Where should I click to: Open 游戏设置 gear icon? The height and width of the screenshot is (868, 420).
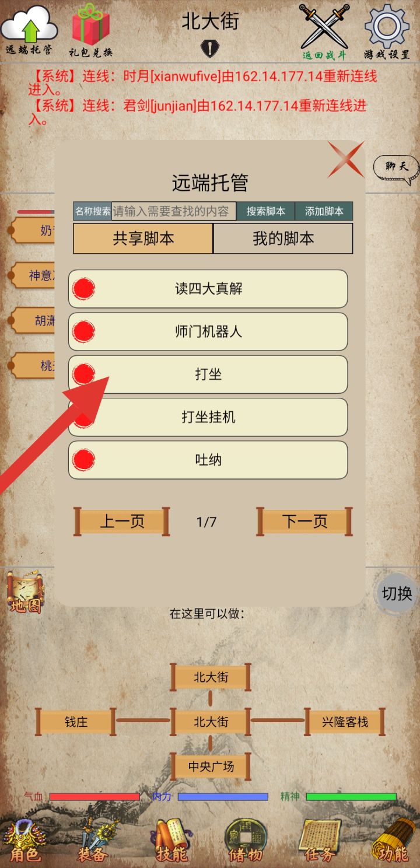coord(387,32)
